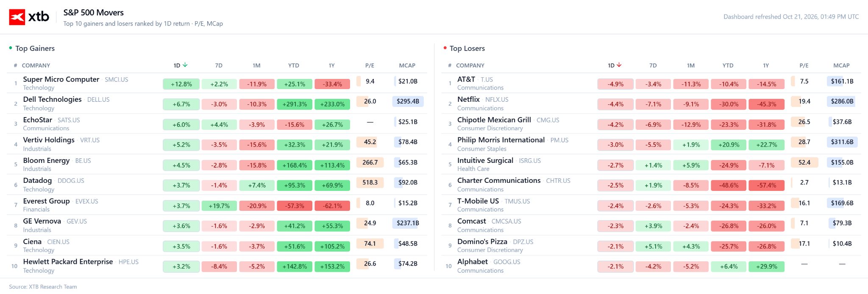Click Philip Morris $311.6B market cap
Viewport: 868px width, 294px height.
pyautogui.click(x=842, y=142)
